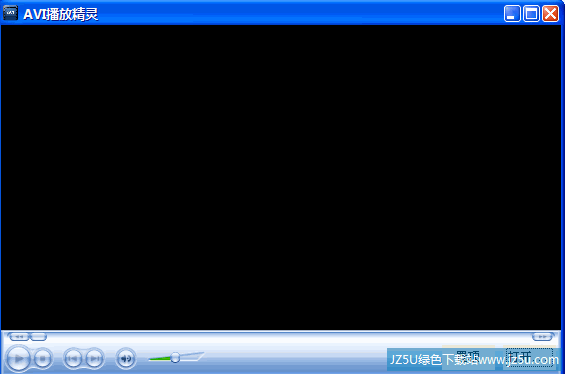565x374 pixels.
Task: Click the 打开 (Open) button
Action: 529,357
